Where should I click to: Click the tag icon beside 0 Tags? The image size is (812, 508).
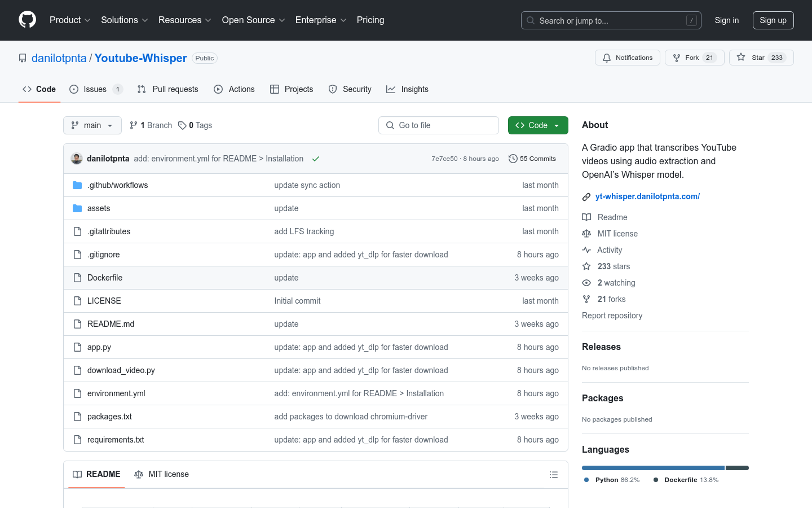pos(182,125)
